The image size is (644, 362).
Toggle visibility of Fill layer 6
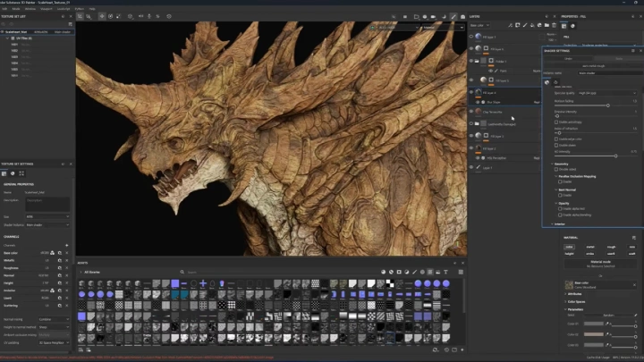coord(471,48)
